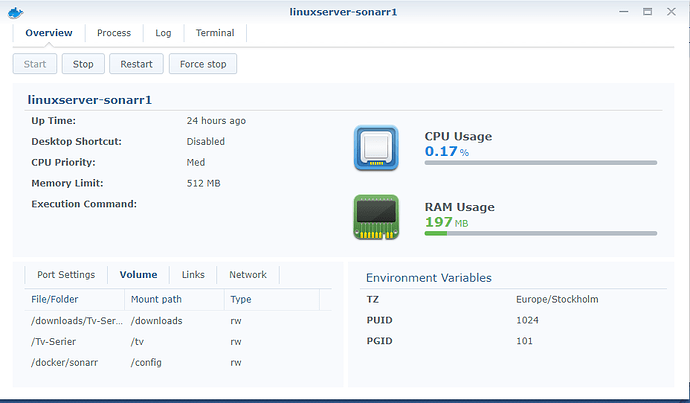
Task: Click the /config mount path cell
Action: pos(146,363)
